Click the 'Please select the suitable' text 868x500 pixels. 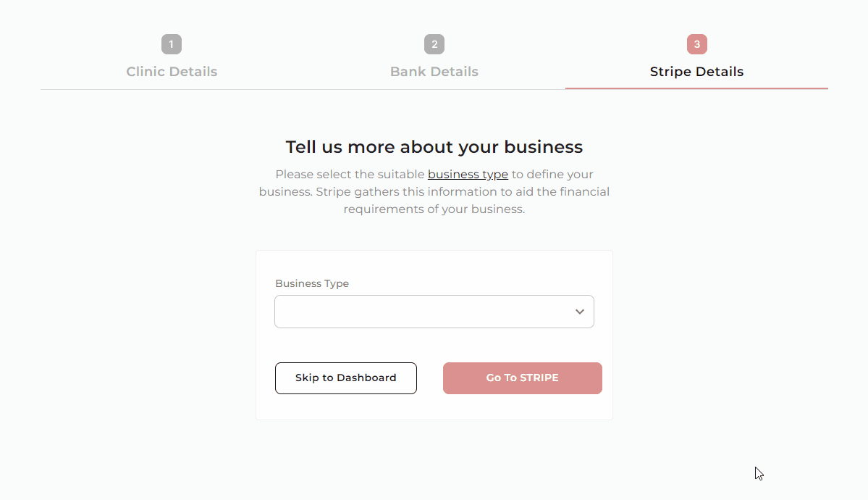click(x=350, y=175)
